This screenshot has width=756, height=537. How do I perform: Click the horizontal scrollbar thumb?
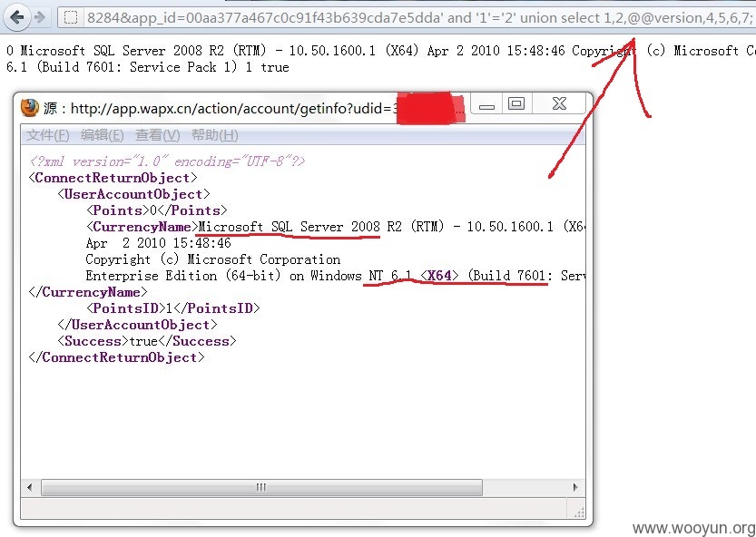[261, 487]
